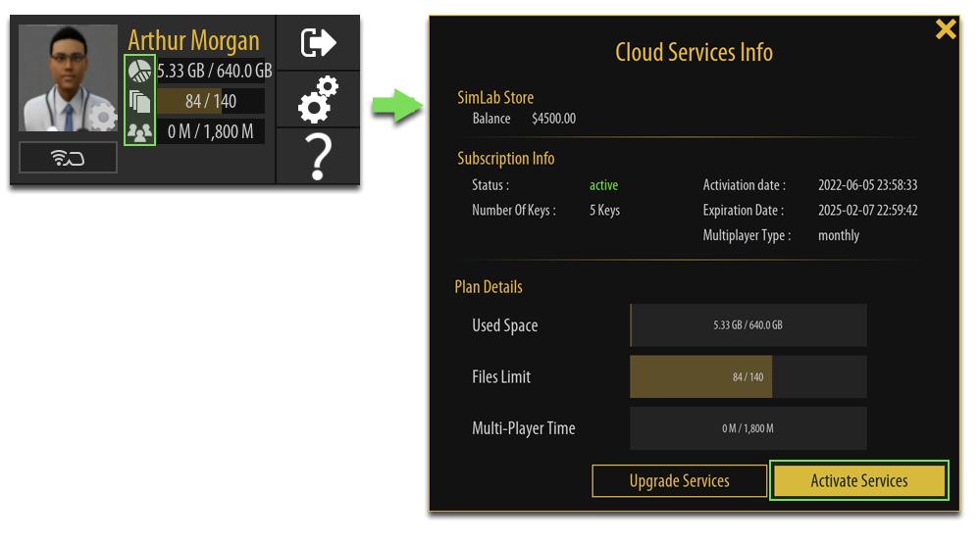
Task: Click the Multiplayer Type label
Action: click(x=747, y=235)
